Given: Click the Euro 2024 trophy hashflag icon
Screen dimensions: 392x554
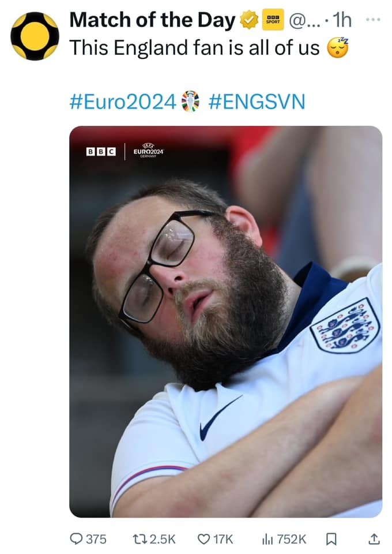Looking at the screenshot, I should [x=190, y=102].
